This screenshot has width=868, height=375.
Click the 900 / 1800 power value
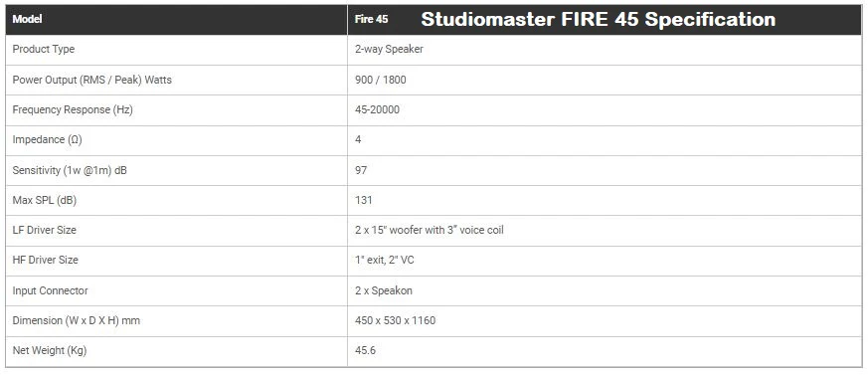(x=380, y=80)
